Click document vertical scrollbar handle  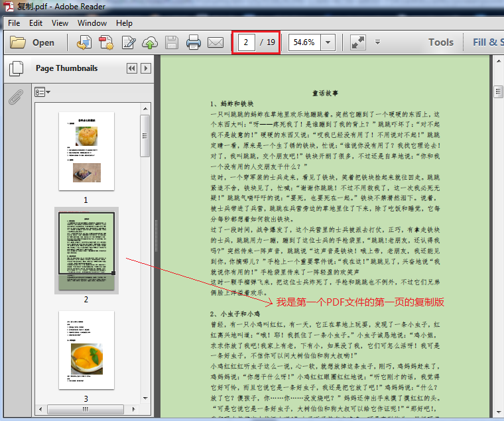pyautogui.click(x=498, y=92)
